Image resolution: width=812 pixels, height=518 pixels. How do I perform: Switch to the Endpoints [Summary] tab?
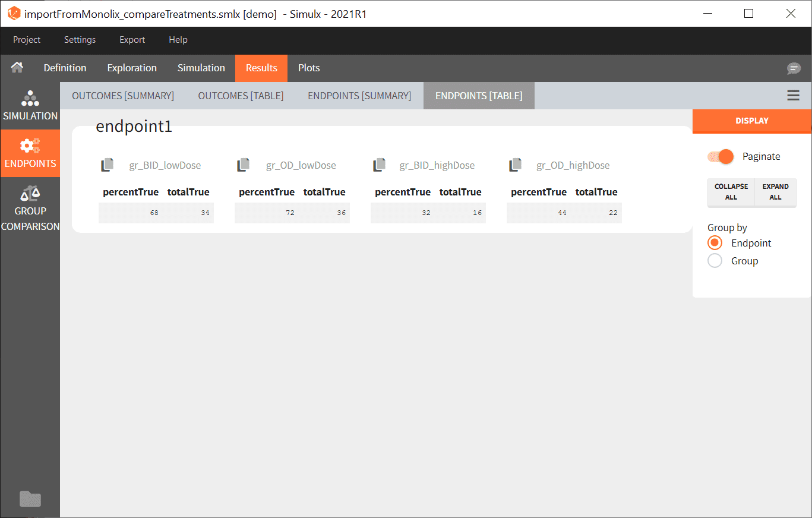359,96
